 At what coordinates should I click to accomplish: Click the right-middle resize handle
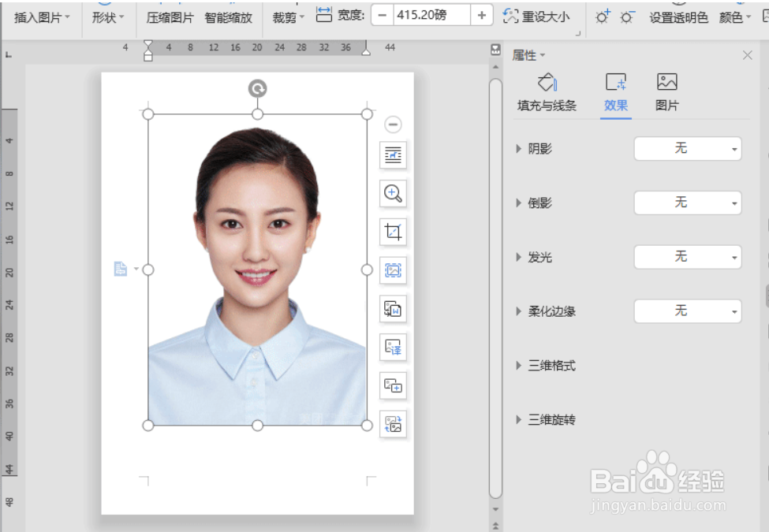click(367, 270)
